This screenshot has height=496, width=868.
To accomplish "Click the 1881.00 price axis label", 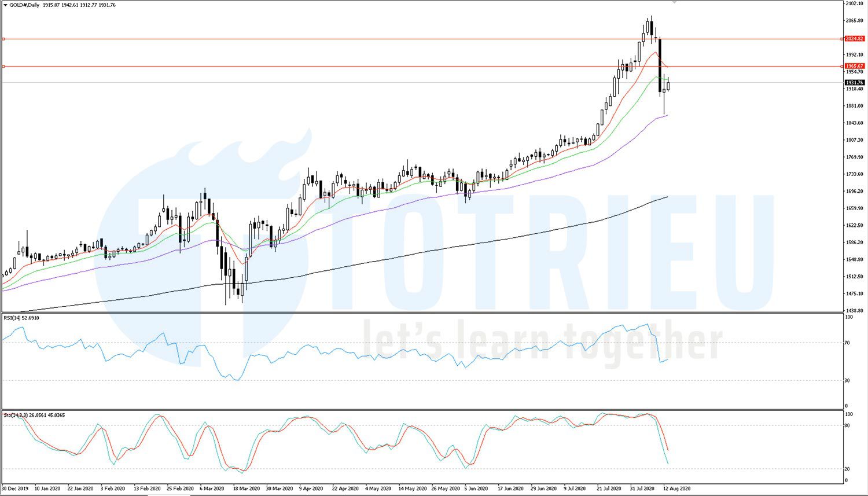I will point(854,106).
